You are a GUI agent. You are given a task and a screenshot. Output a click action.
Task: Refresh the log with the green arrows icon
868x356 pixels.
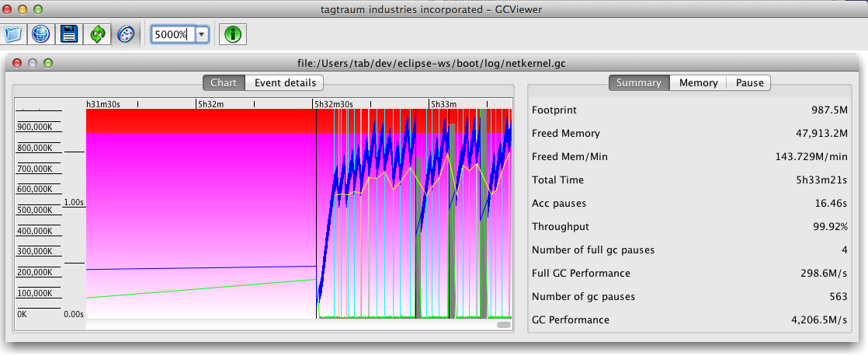click(97, 34)
